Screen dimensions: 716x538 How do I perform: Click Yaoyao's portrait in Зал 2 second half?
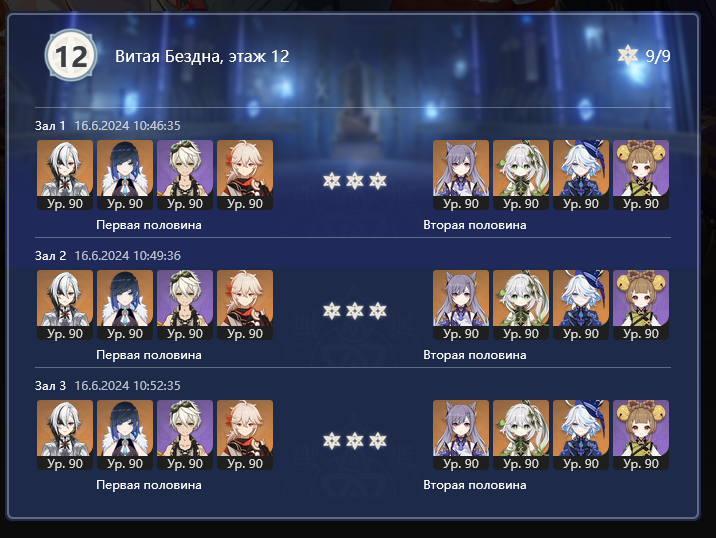click(641, 305)
